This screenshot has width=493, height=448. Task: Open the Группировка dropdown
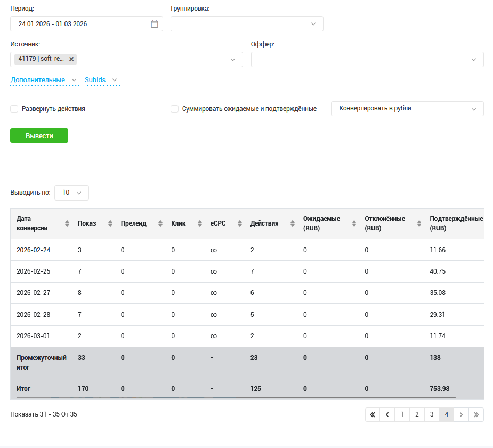(247, 24)
